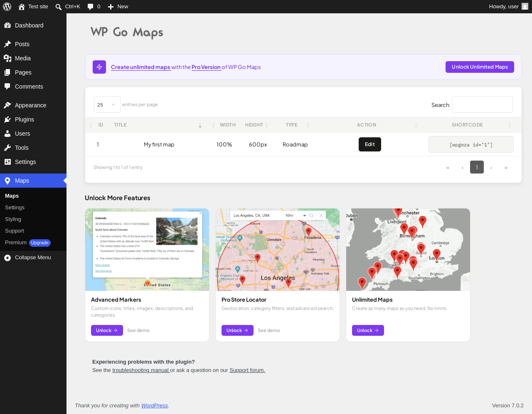Image resolution: width=532 pixels, height=414 pixels.
Task: Open the troubleshooting manual link
Action: point(140,370)
